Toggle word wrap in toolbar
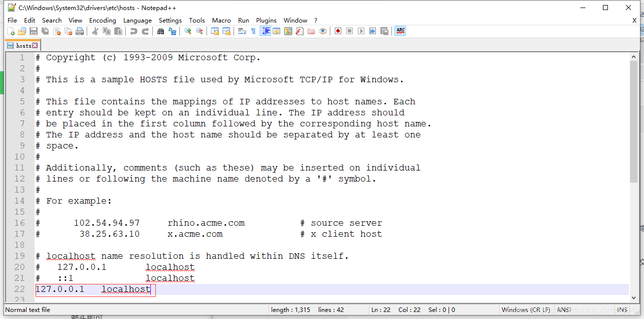Image resolution: width=644 pixels, height=319 pixels. tap(242, 31)
